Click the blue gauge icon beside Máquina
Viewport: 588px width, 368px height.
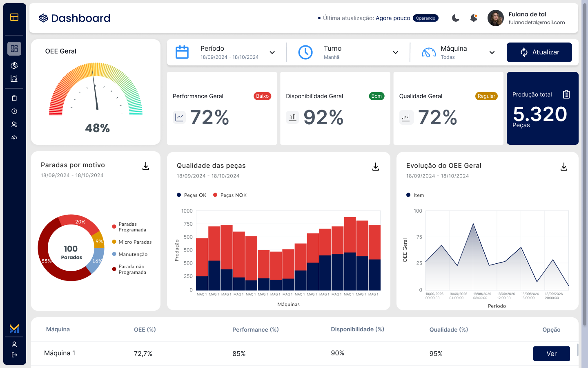coord(429,52)
